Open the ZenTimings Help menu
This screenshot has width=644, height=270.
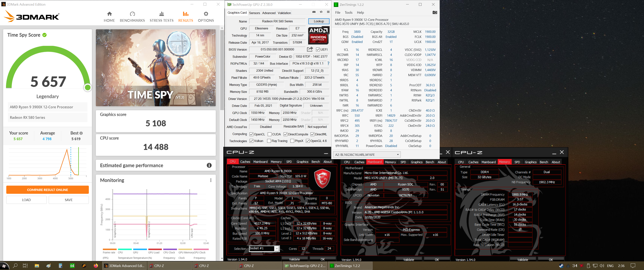[x=360, y=13]
